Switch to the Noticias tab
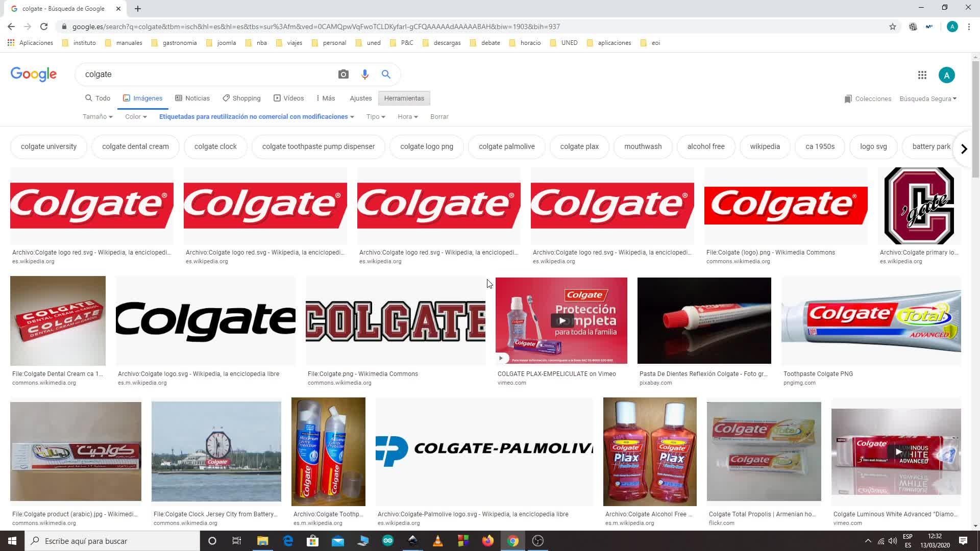 [x=192, y=98]
